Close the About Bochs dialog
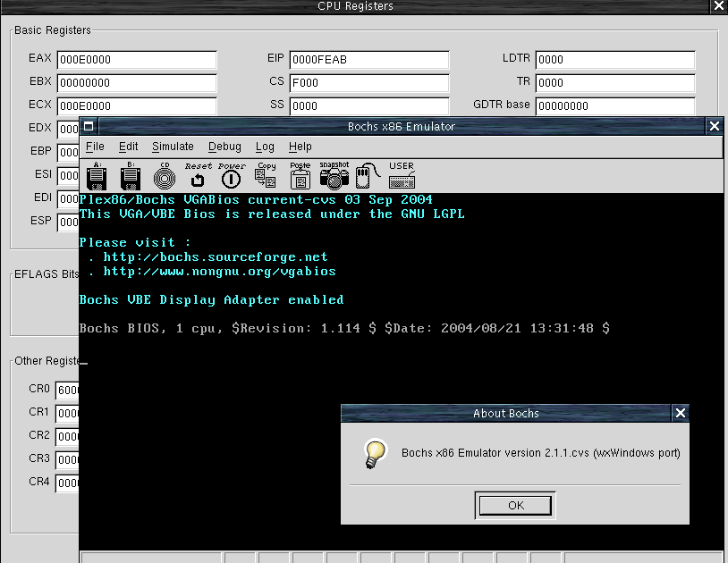The image size is (728, 563). [681, 413]
